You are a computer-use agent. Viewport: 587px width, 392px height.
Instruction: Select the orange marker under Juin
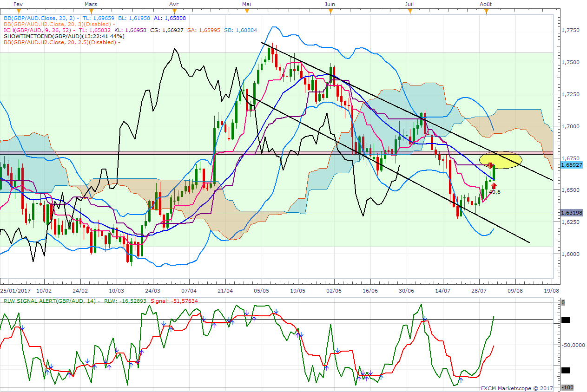pyautogui.click(x=330, y=11)
